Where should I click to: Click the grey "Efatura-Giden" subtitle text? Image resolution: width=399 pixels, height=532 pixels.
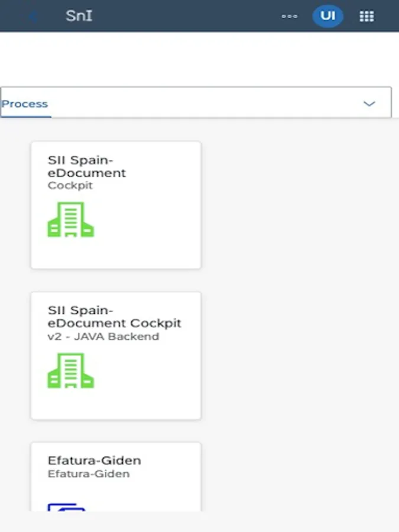click(88, 474)
